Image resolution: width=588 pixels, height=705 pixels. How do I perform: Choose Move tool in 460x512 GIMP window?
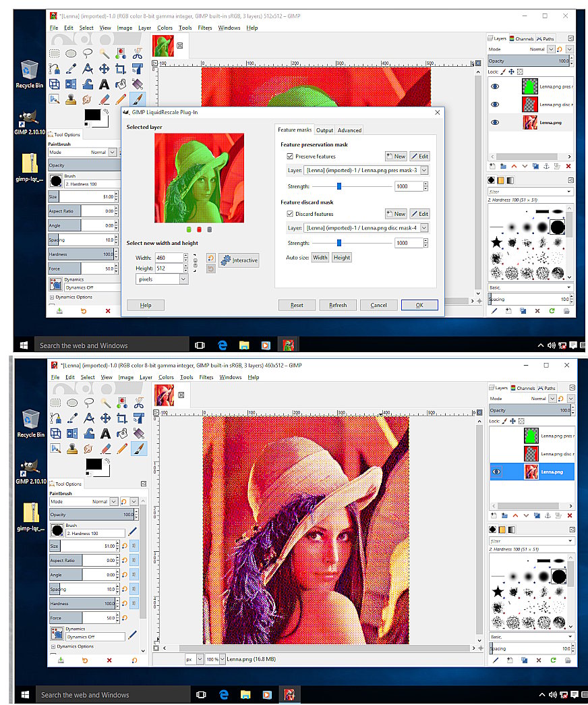106,418
